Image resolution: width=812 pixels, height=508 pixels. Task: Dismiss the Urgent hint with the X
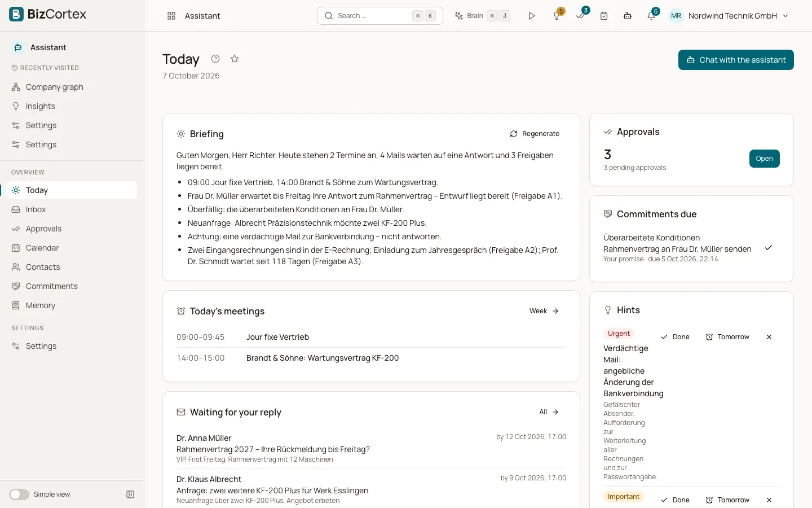click(x=769, y=337)
